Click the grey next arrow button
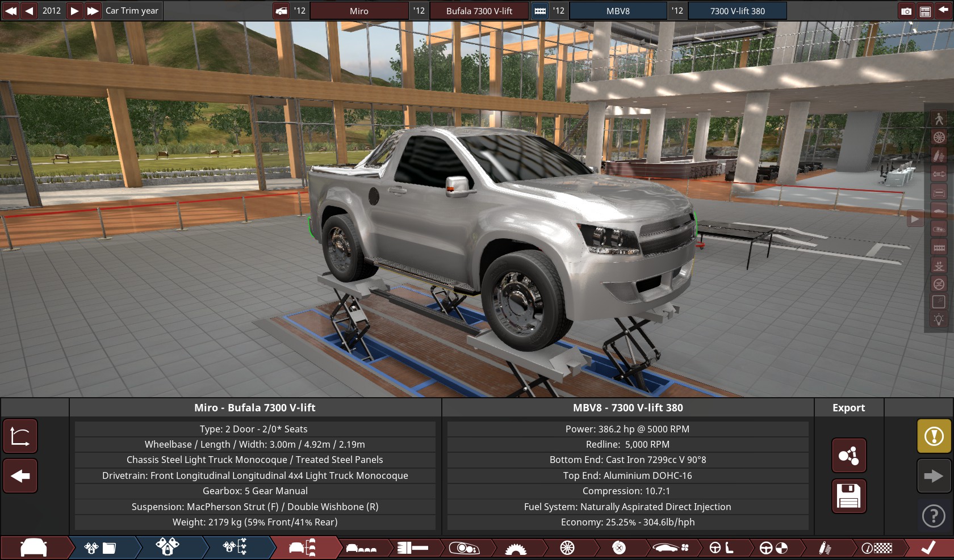 [934, 475]
